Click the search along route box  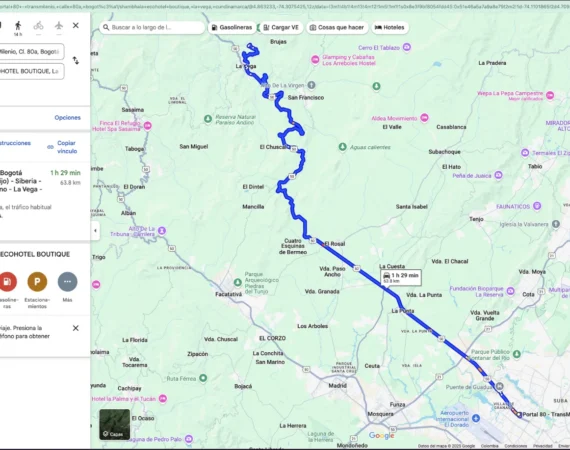(x=152, y=28)
